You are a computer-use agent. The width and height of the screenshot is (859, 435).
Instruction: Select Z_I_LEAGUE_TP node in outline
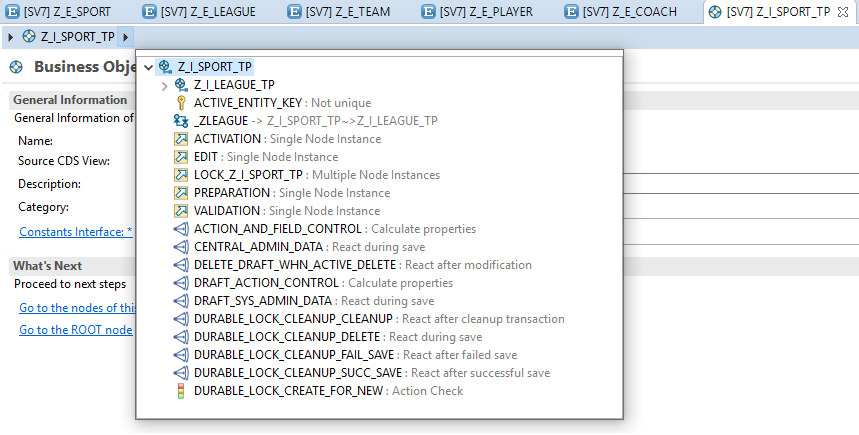234,85
